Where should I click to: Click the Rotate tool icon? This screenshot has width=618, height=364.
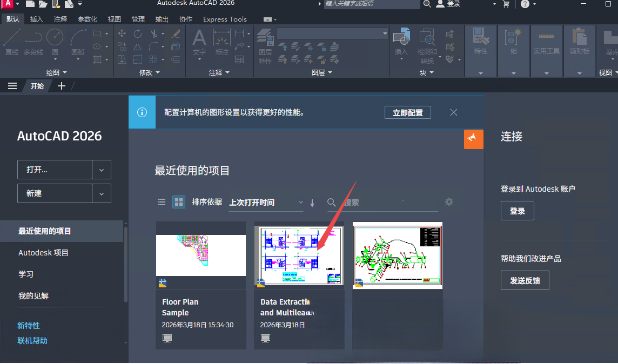[x=138, y=33]
